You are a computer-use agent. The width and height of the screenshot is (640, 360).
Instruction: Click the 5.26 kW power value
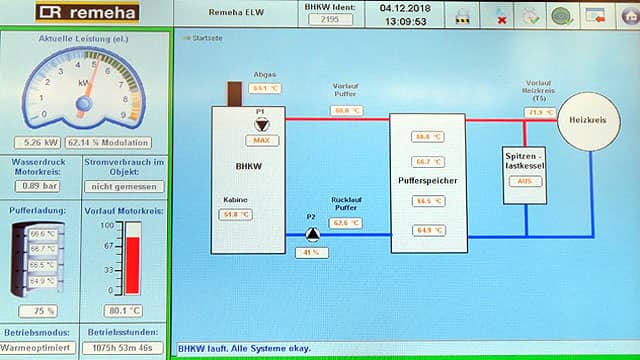tap(38, 143)
